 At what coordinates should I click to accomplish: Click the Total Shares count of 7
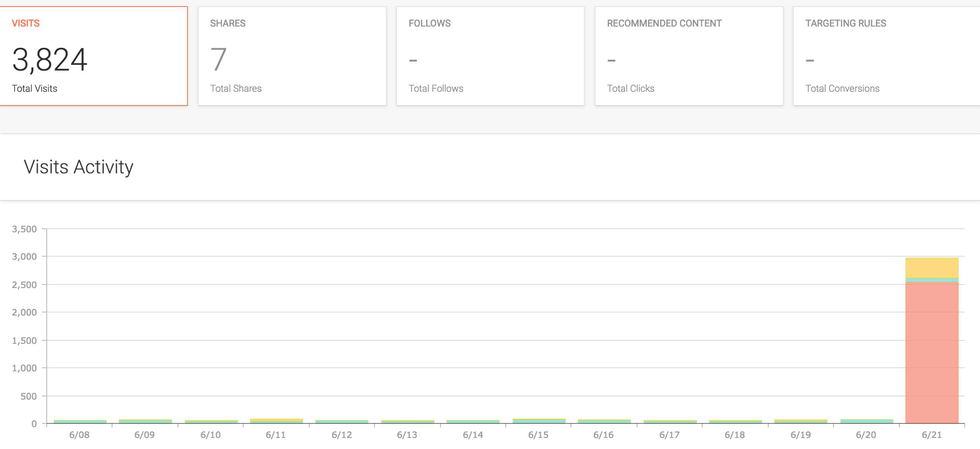[x=219, y=60]
